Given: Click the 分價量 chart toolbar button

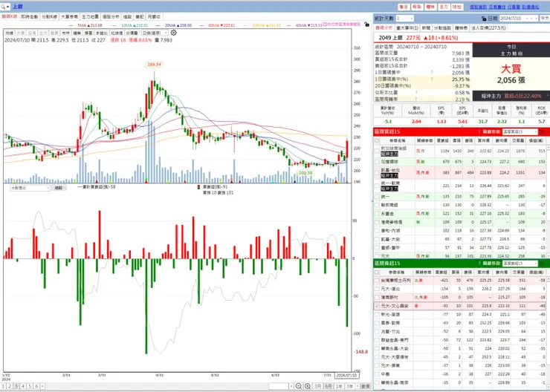Looking at the screenshot, I should click(132, 33).
